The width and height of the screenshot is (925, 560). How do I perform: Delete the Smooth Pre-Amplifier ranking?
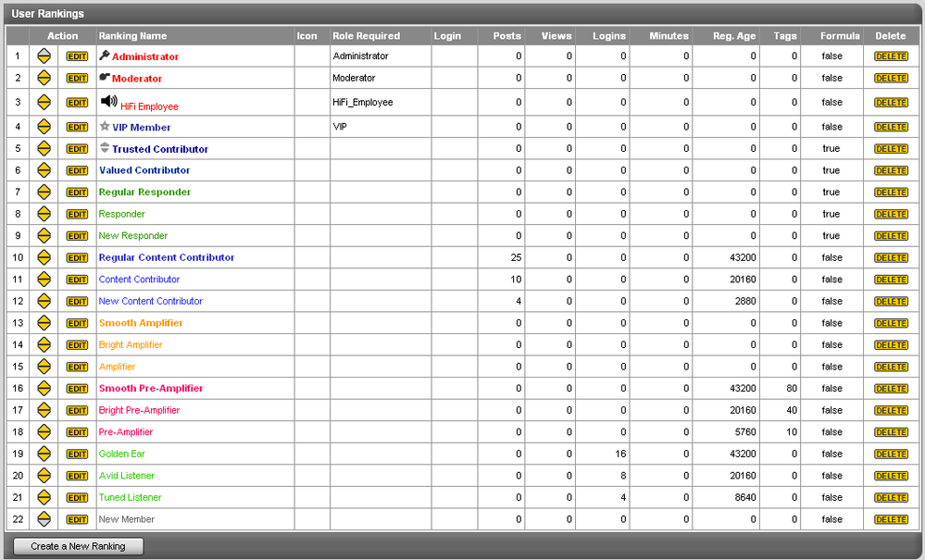(891, 389)
